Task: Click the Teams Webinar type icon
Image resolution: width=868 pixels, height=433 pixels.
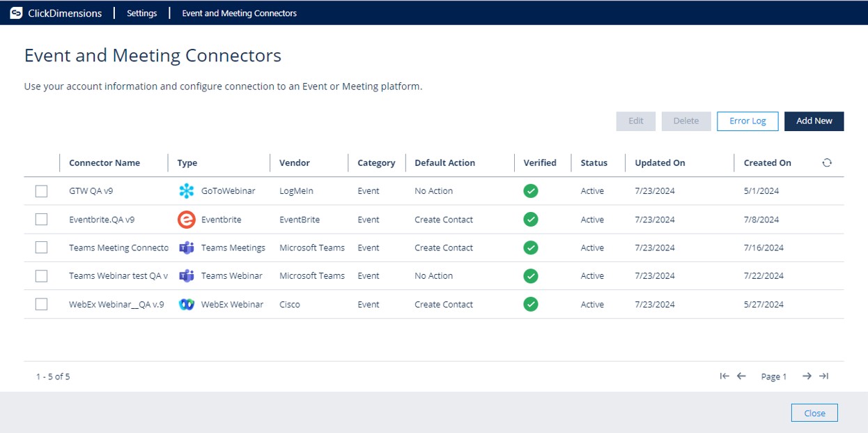Action: (186, 276)
